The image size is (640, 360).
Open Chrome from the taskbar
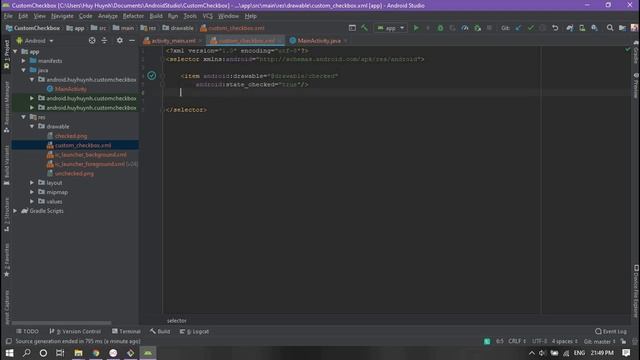pos(96,353)
